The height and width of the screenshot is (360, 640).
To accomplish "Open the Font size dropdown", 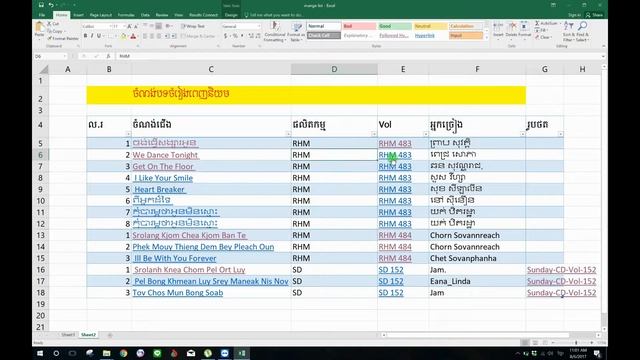I will [123, 26].
